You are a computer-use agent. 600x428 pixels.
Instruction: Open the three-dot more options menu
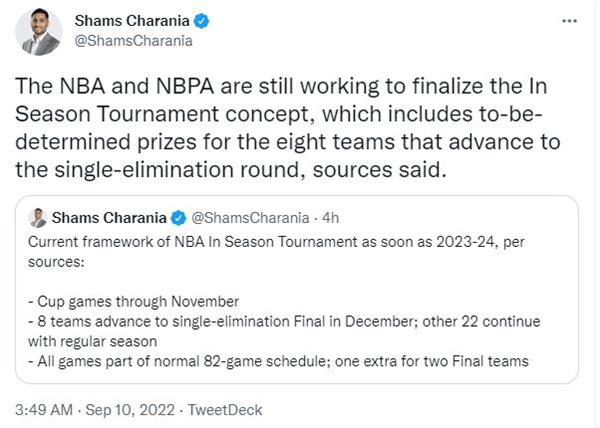pos(570,21)
